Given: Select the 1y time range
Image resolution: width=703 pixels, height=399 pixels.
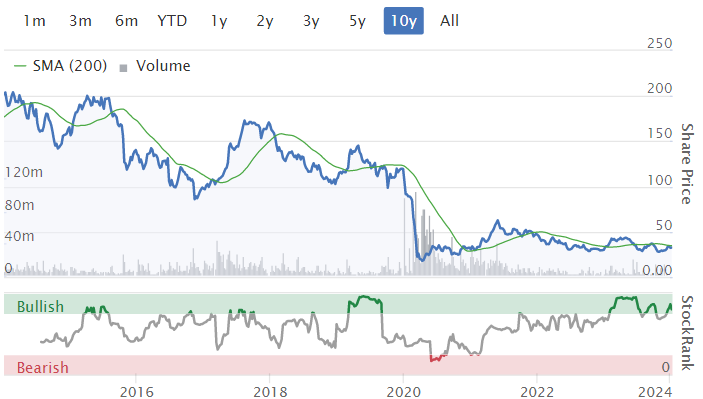Looking at the screenshot, I should [219, 21].
